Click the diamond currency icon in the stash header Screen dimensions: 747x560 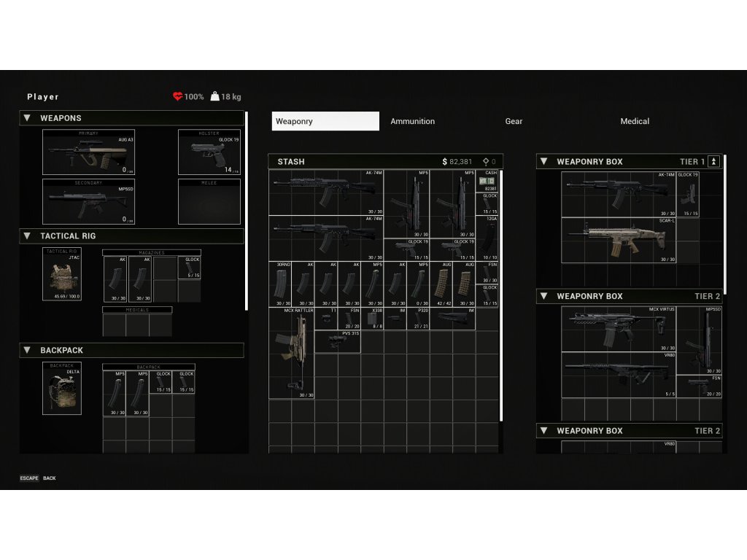486,161
